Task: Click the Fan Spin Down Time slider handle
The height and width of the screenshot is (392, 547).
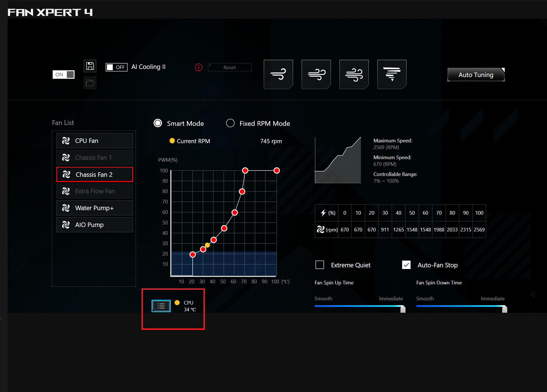Action: [x=505, y=309]
